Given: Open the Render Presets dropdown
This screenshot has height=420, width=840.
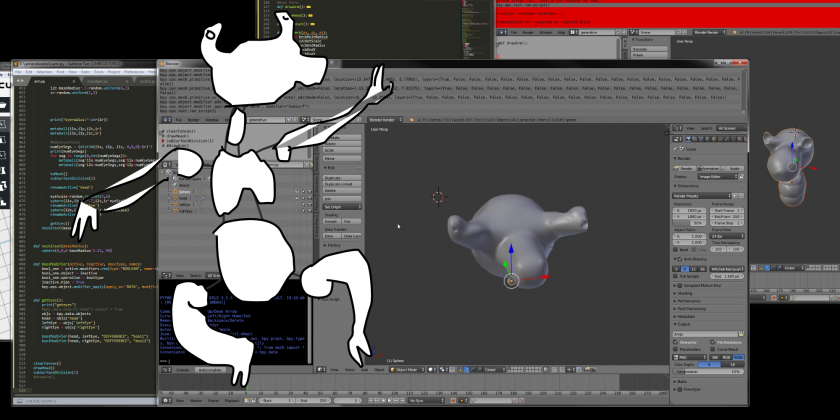Looking at the screenshot, I should point(702,196).
